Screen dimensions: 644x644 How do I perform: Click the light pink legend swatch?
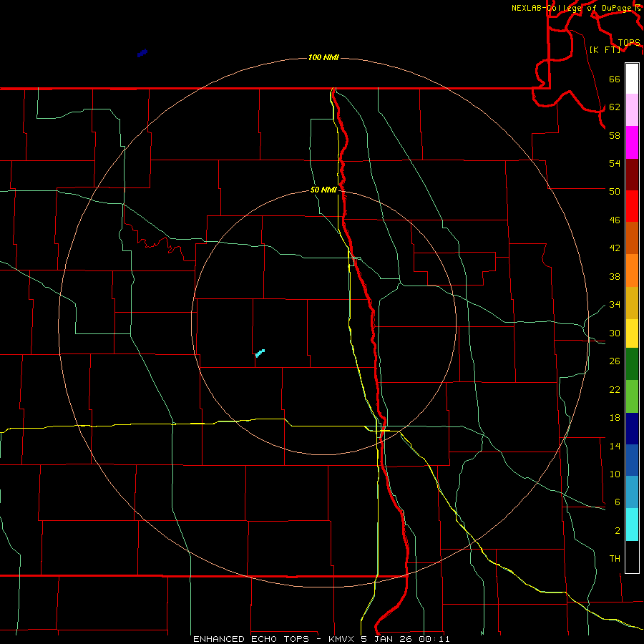tap(632, 110)
